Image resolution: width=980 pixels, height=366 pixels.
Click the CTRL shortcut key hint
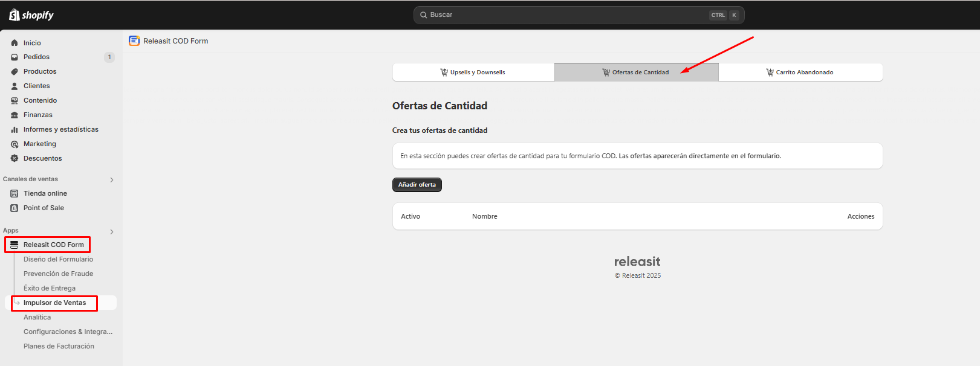pyautogui.click(x=718, y=15)
